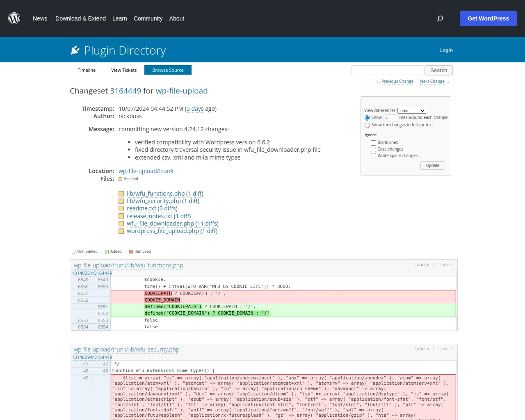Select 'Show lines around each change' radio
525x420 pixels.
pyautogui.click(x=367, y=118)
